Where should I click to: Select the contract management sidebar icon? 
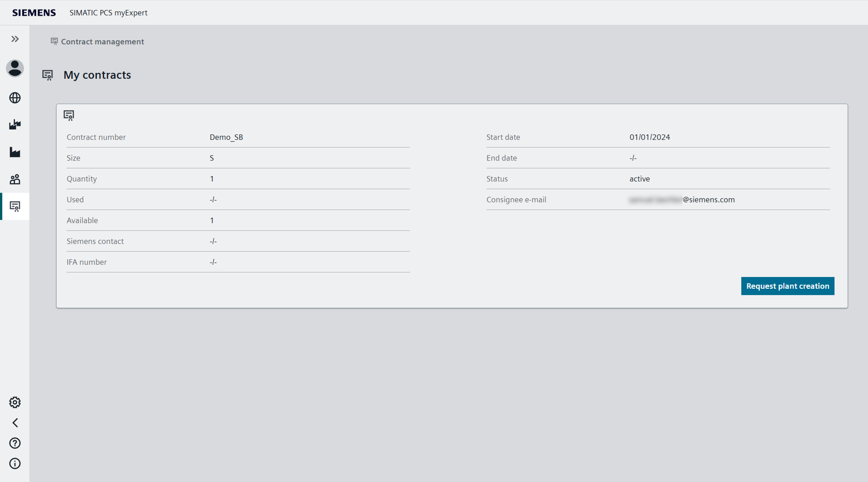coord(15,206)
